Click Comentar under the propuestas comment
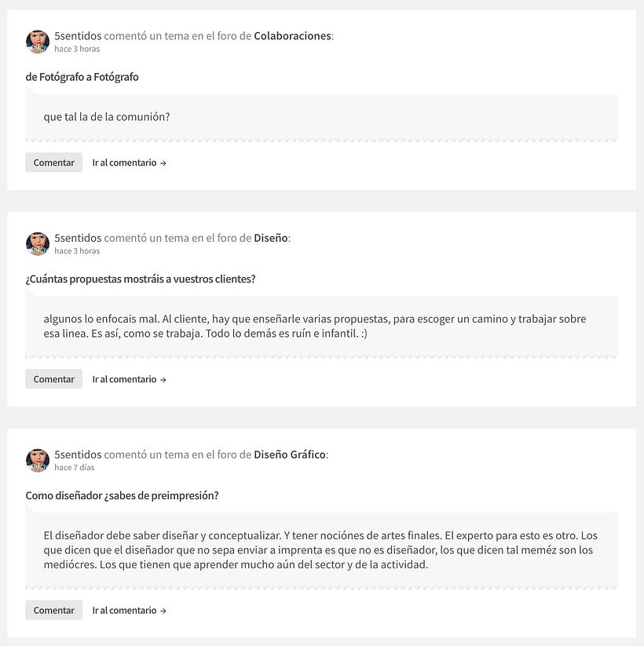 point(54,379)
